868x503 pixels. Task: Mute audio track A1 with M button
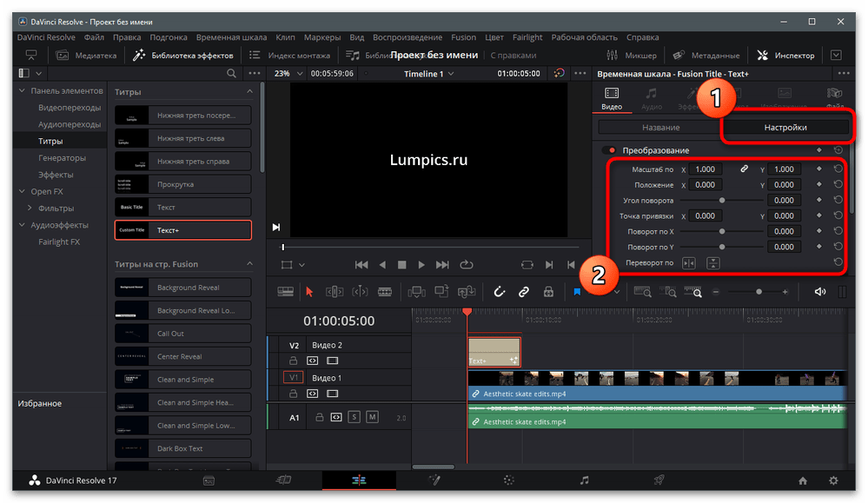coord(372,417)
